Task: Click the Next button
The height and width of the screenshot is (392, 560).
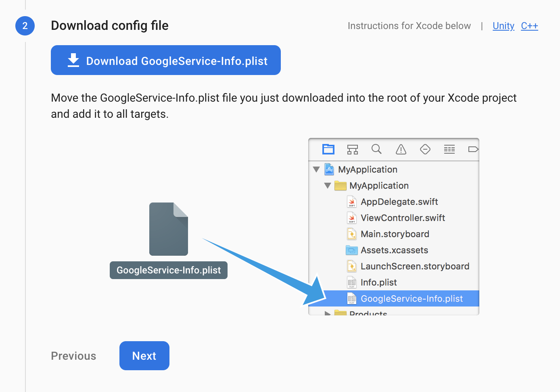Action: [144, 356]
